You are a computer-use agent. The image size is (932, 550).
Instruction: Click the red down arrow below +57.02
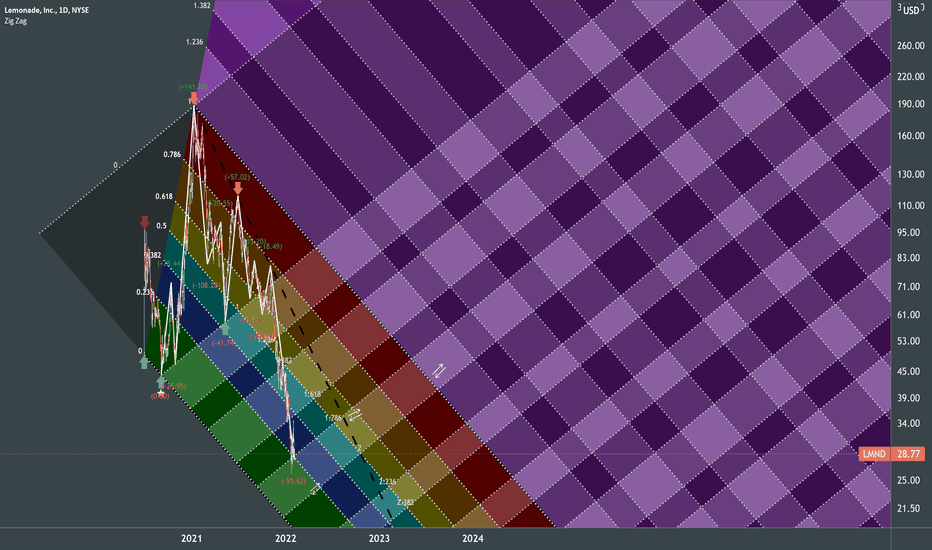(238, 188)
